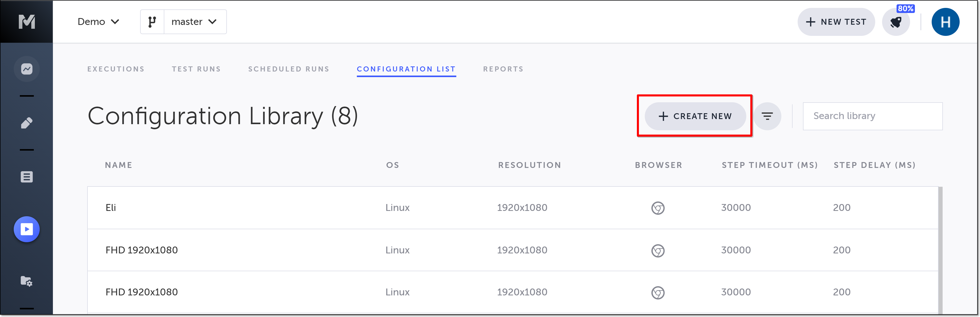Click the blue play results icon

click(x=27, y=229)
